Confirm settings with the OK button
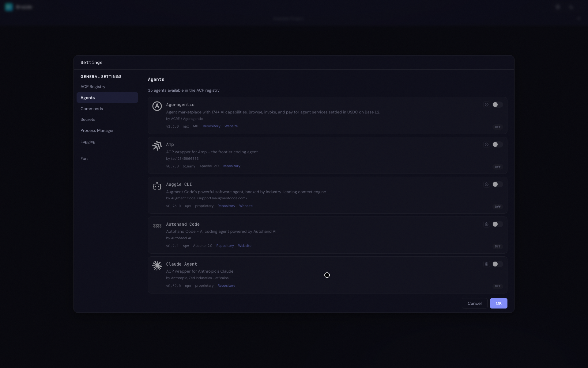Screen dimensions: 588x368 [499, 303]
